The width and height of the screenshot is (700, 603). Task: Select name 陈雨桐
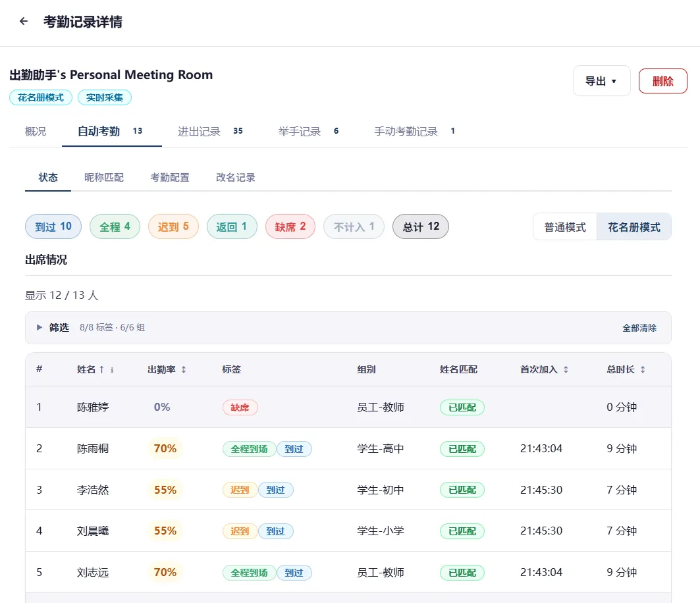pos(93,448)
